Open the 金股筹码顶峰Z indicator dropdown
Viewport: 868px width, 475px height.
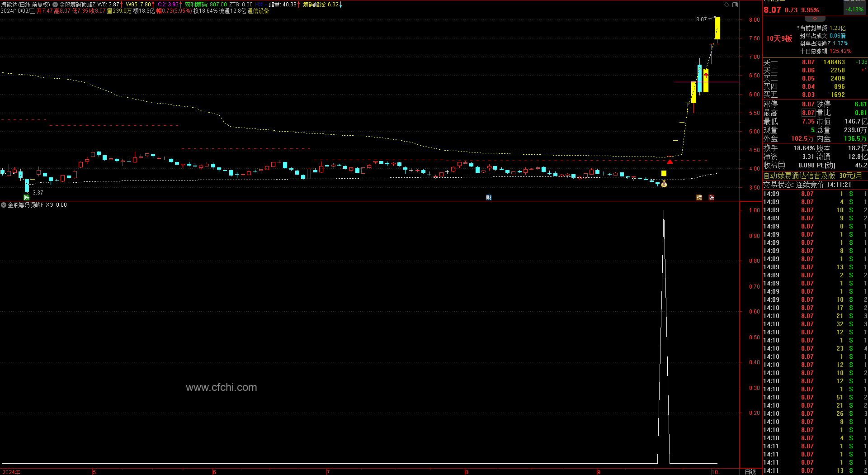55,5
